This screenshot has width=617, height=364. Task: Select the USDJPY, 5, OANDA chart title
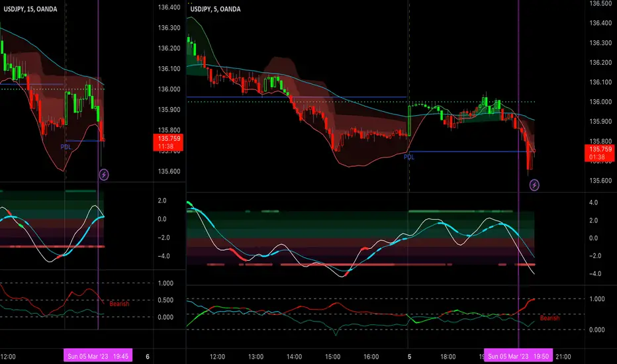coord(215,9)
